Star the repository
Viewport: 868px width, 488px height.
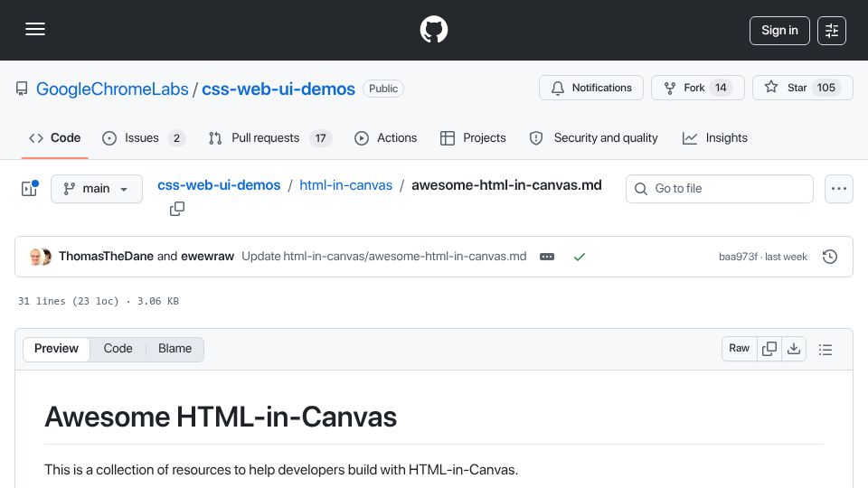(x=803, y=88)
